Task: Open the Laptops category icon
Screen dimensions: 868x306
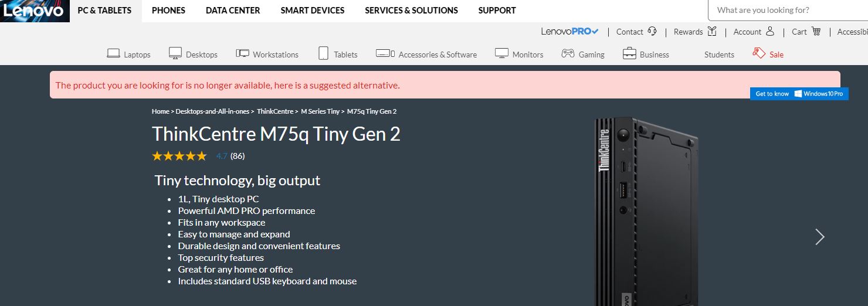Action: pos(113,54)
